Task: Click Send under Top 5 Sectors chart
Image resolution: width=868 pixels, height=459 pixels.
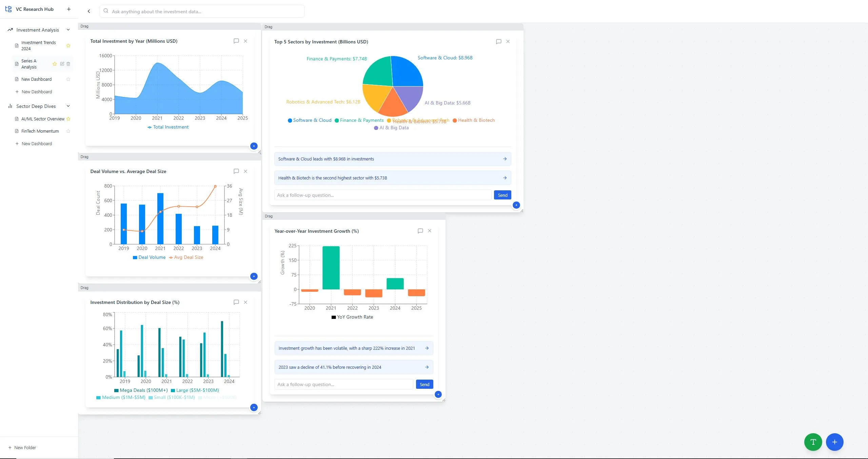Action: (x=502, y=195)
